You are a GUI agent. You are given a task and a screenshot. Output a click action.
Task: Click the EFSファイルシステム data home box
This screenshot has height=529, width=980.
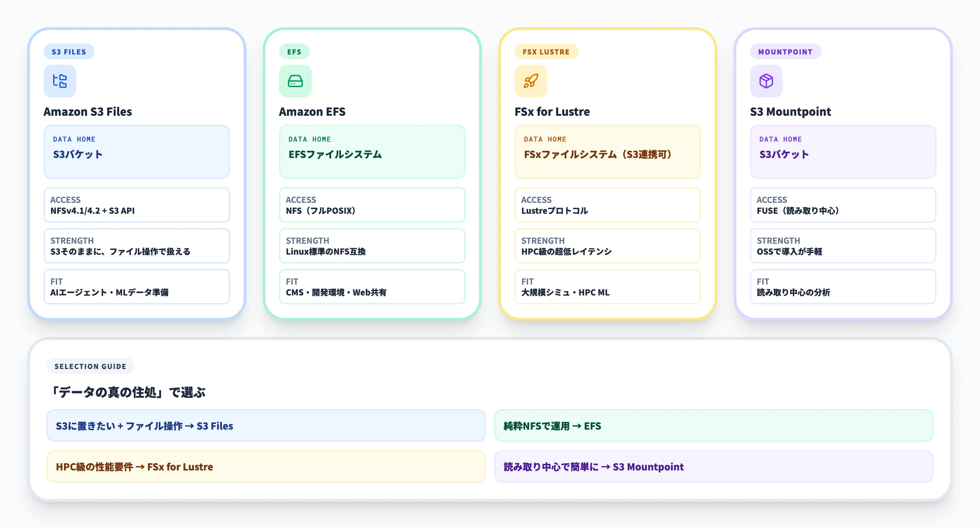pos(372,152)
